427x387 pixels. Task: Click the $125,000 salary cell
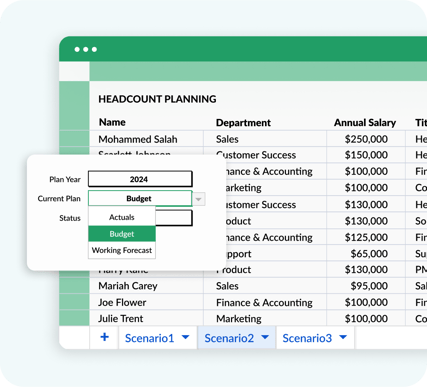point(366,237)
